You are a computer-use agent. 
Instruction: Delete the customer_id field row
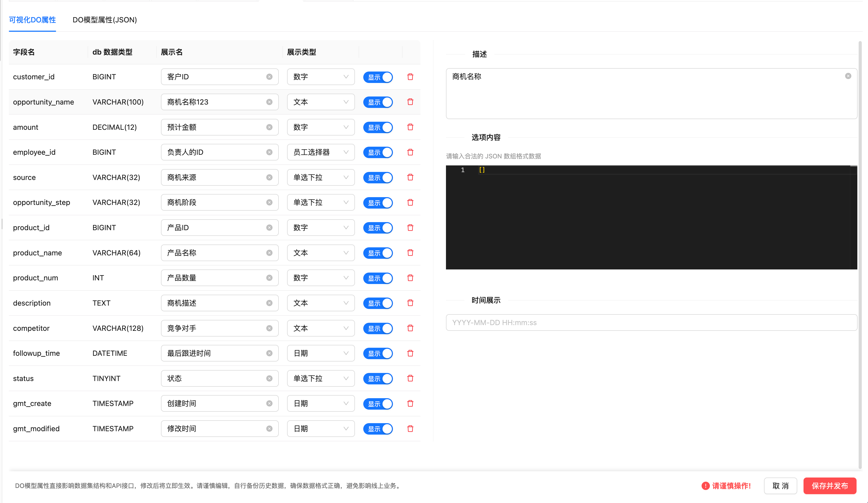[x=410, y=77]
